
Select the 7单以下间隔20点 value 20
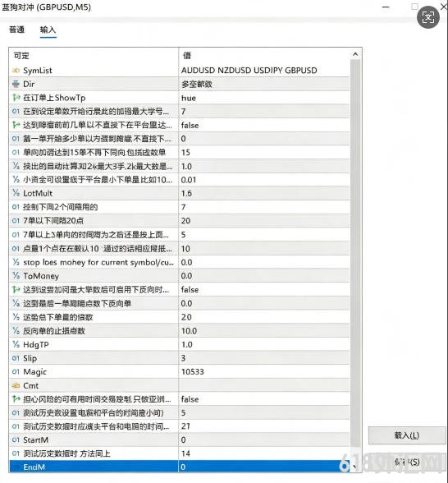coord(264,220)
